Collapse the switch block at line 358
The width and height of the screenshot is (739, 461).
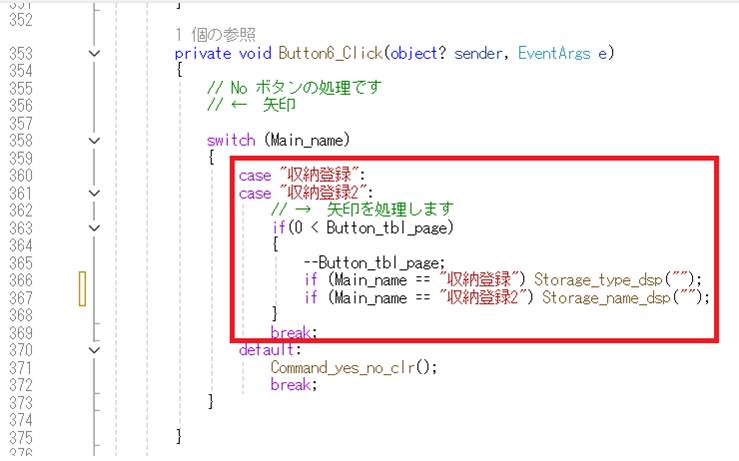94,141
